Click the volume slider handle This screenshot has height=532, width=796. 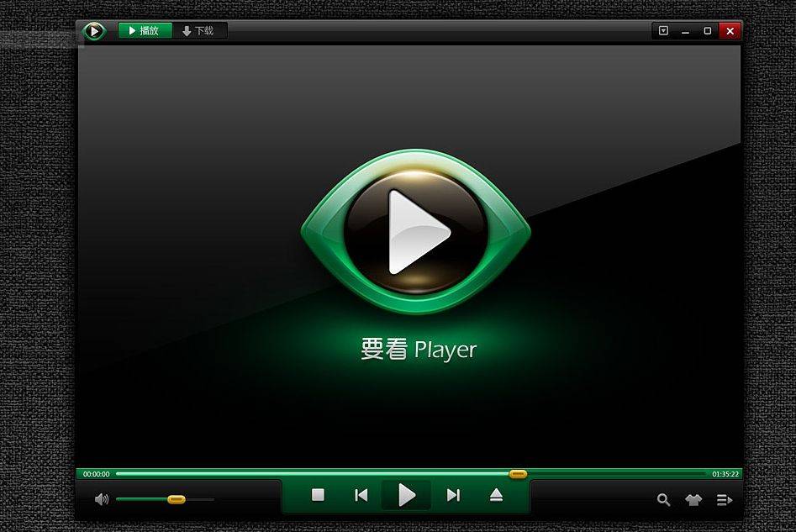point(177,499)
